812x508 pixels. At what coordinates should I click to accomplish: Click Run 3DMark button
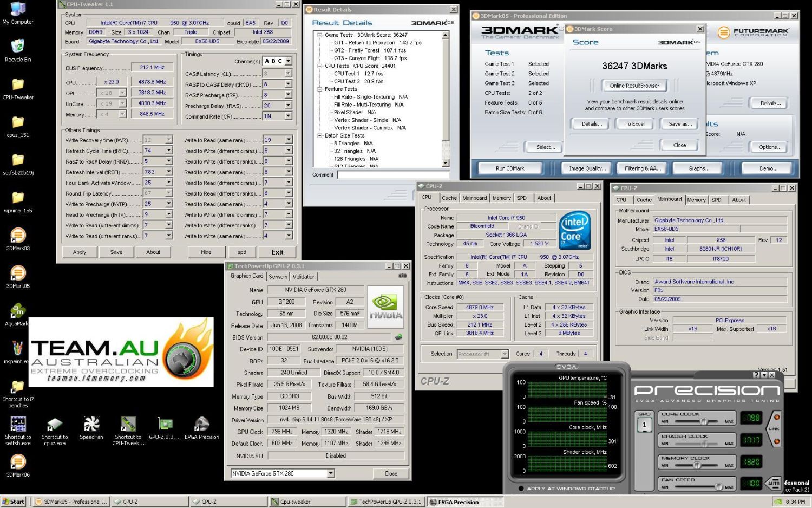(x=510, y=168)
